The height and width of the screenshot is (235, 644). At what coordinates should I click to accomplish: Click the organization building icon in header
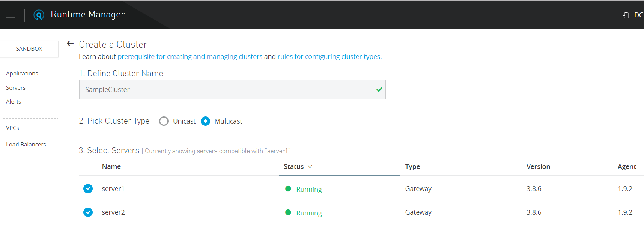(626, 15)
